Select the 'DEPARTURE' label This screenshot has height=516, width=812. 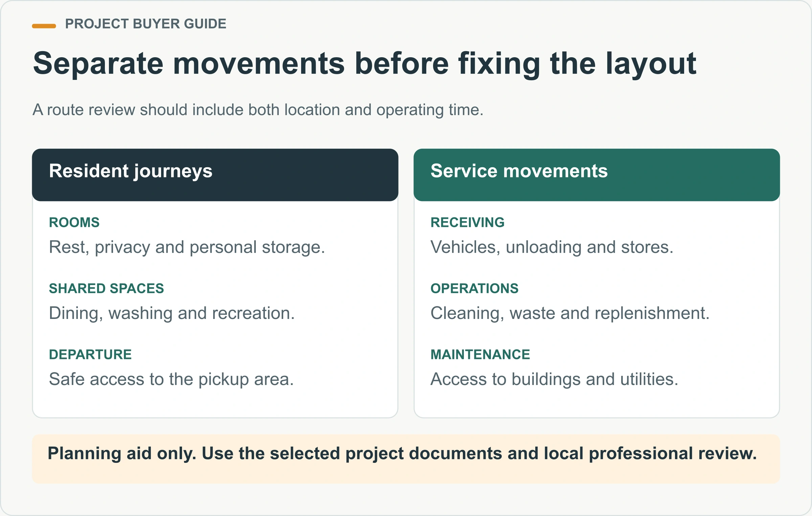[x=90, y=354]
